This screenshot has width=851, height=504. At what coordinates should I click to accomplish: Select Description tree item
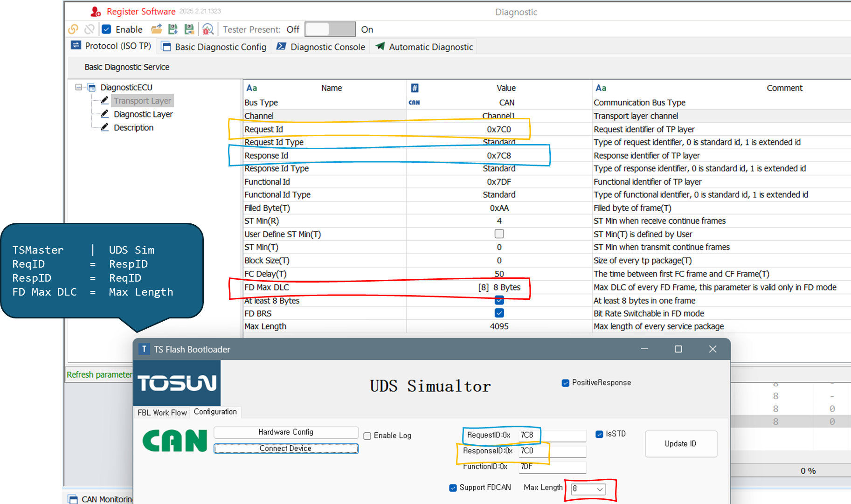[x=133, y=128]
